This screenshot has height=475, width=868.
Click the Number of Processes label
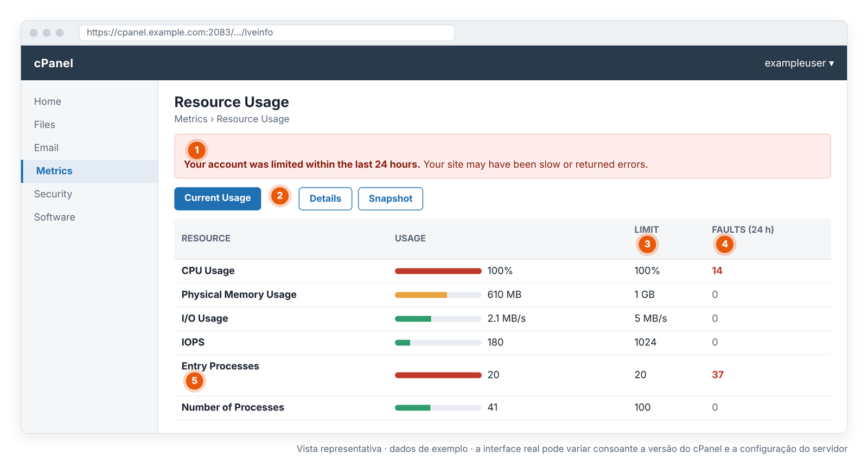pyautogui.click(x=233, y=407)
